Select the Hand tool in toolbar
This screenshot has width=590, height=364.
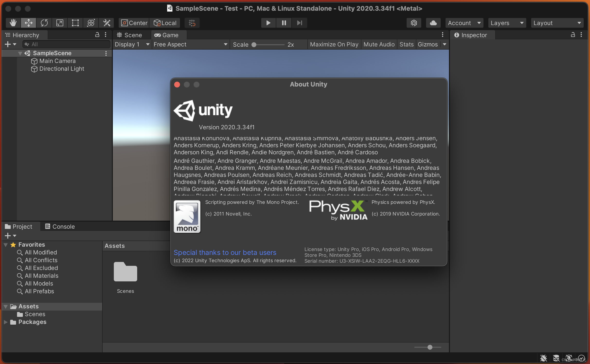point(13,23)
